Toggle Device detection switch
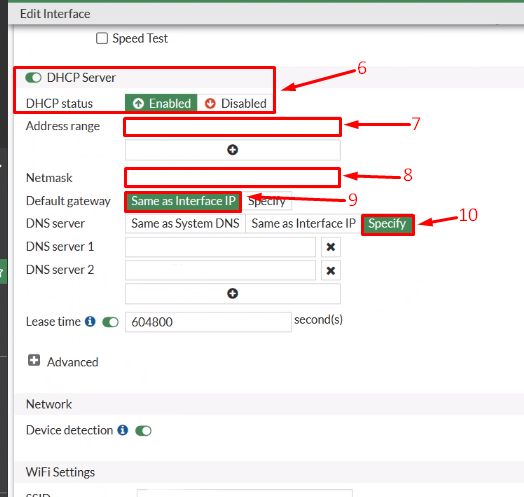This screenshot has width=524, height=497. coord(143,430)
